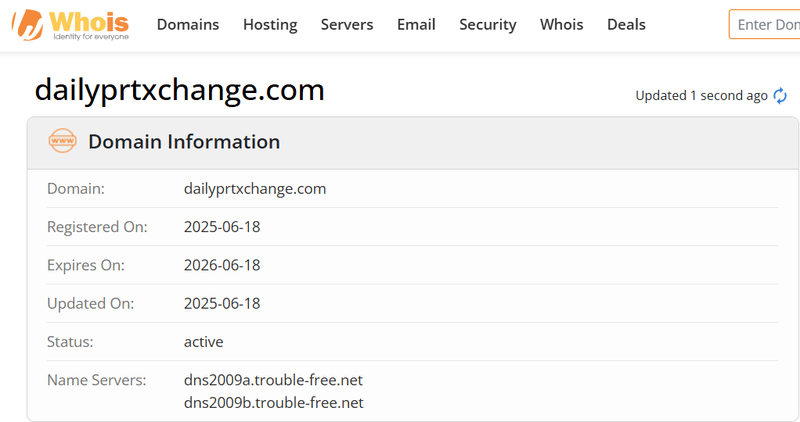
Task: Select the Updated On date value
Action: pos(222,303)
